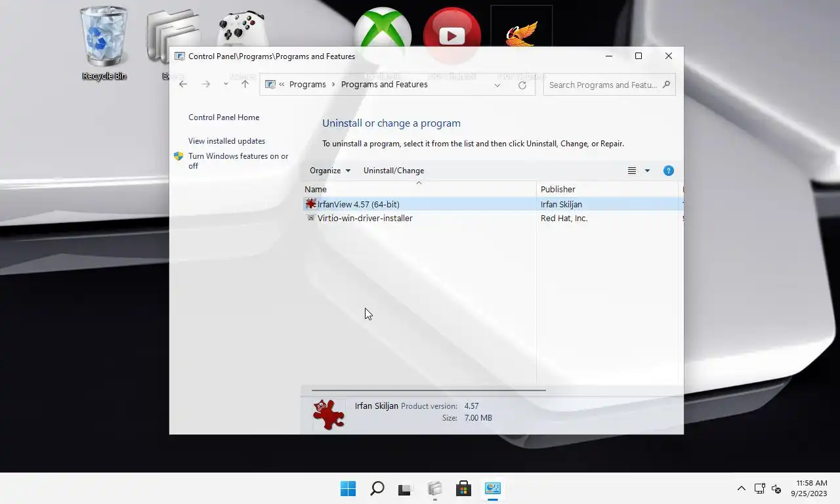
Task: Click the change view icon
Action: [x=632, y=171]
